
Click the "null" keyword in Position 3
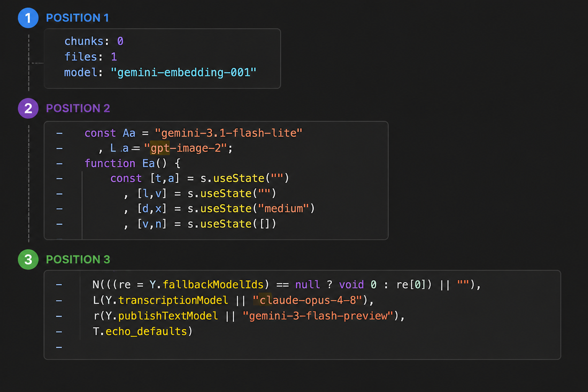point(307,284)
